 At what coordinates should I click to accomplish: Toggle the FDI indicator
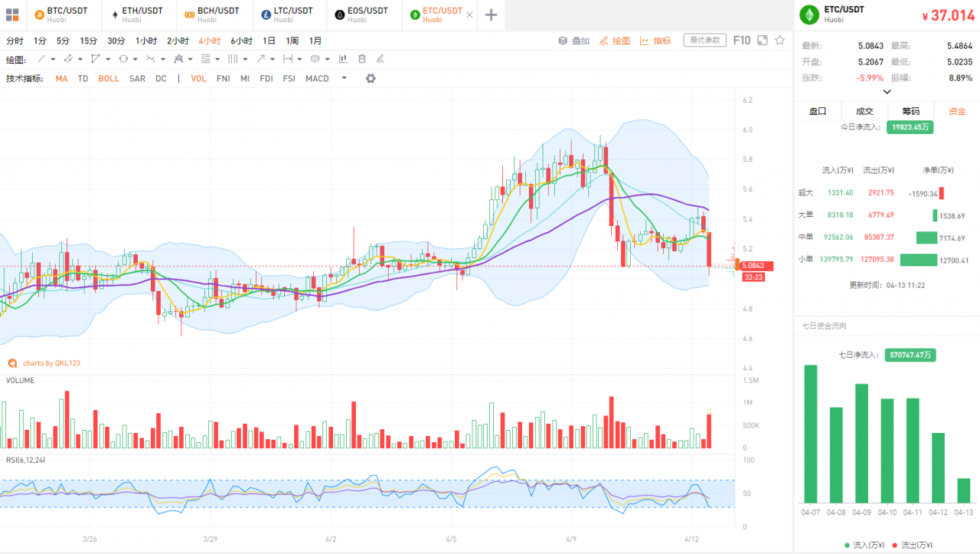tap(266, 78)
